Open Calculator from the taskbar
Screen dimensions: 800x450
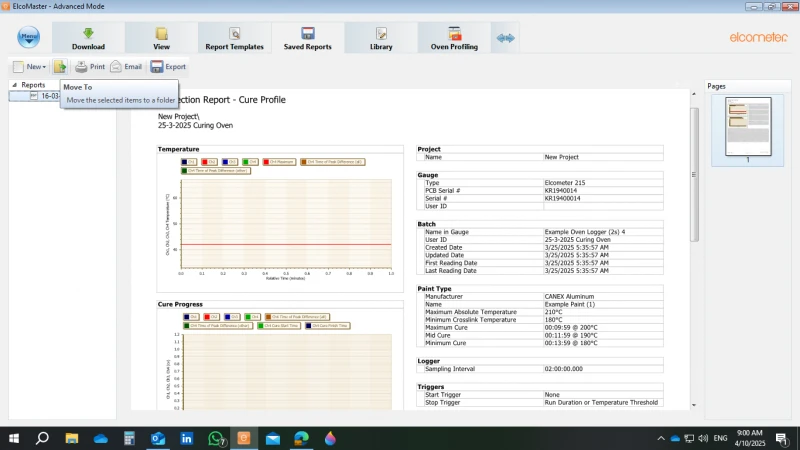[129, 438]
